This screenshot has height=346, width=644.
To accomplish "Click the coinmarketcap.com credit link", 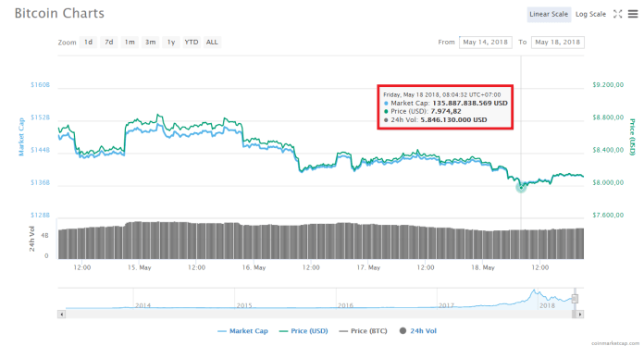I will [x=614, y=342].
